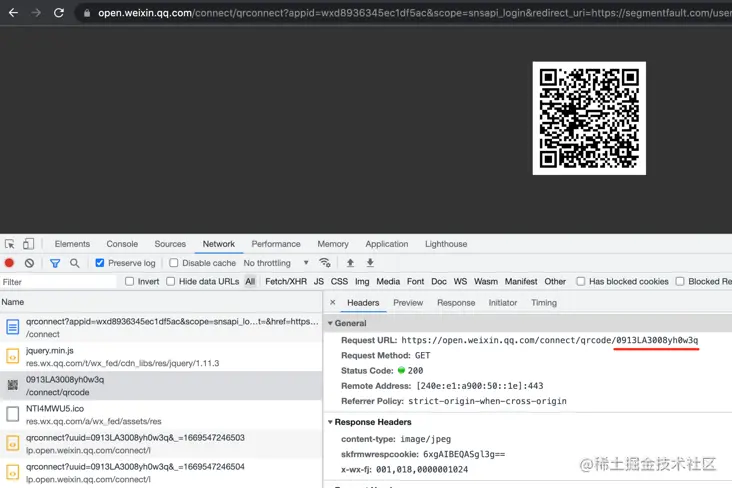This screenshot has height=488, width=732.
Task: Click the WeChat login QR code
Action: pyautogui.click(x=589, y=118)
